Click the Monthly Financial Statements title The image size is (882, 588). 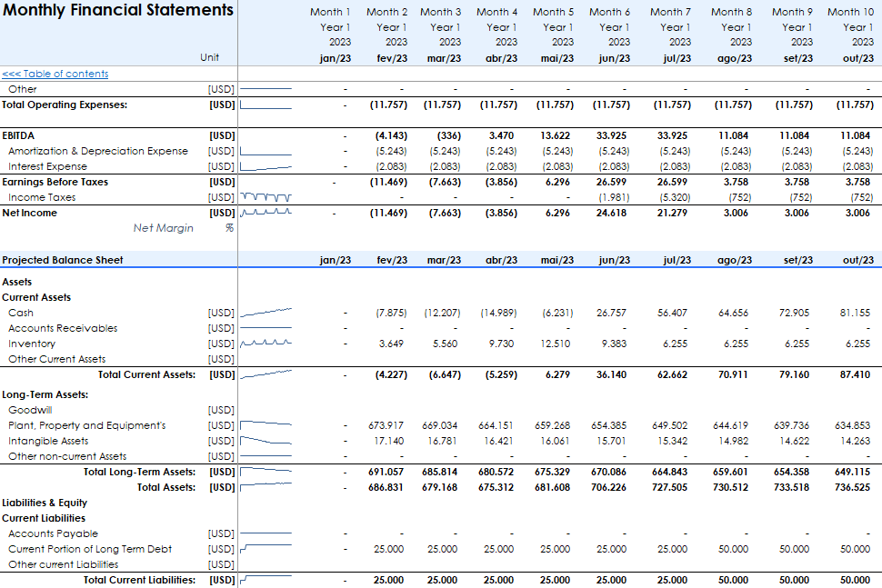tap(118, 11)
